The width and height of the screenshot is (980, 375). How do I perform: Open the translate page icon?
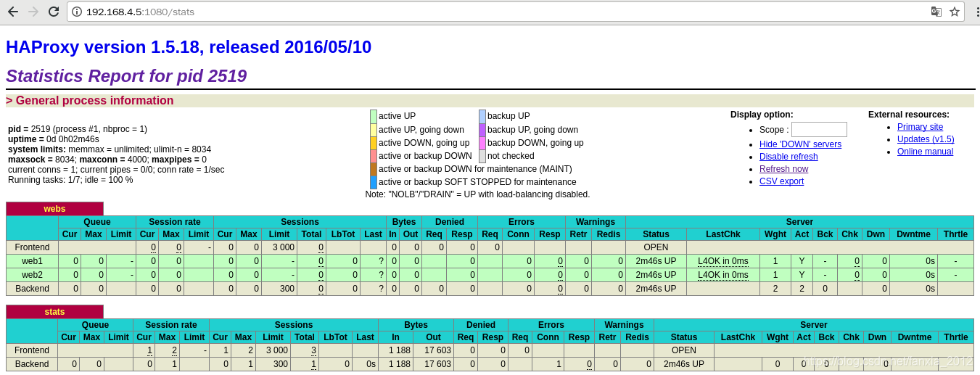pyautogui.click(x=936, y=12)
